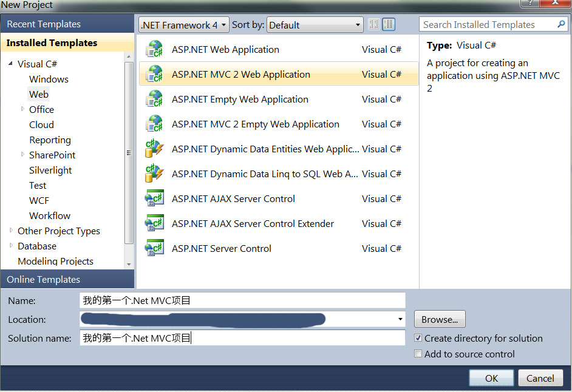Select the Web category

click(x=39, y=95)
